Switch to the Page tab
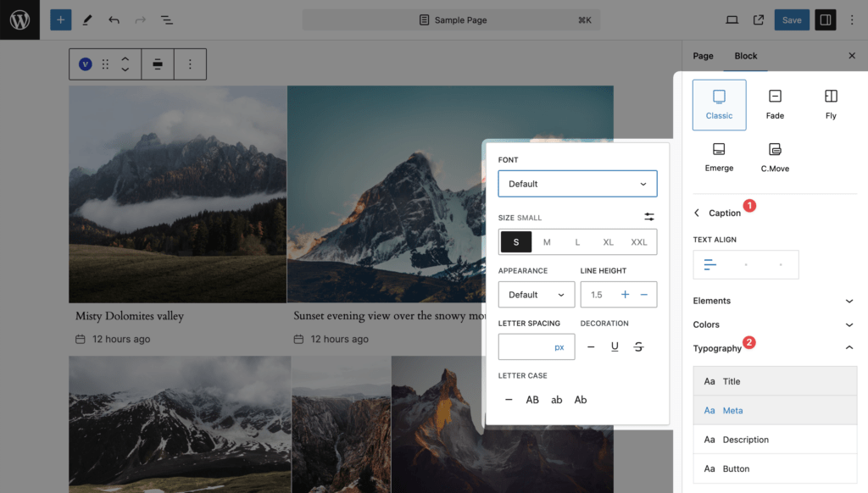Viewport: 868px width, 493px height. click(x=703, y=55)
